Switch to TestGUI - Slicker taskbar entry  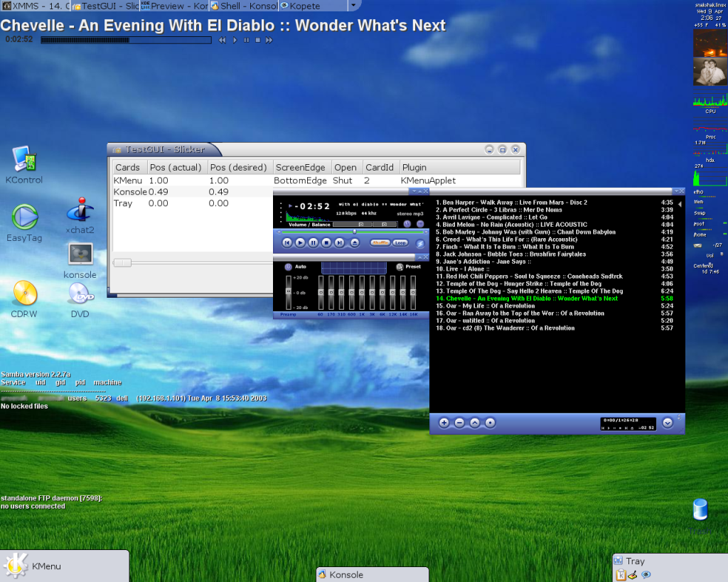click(105, 6)
